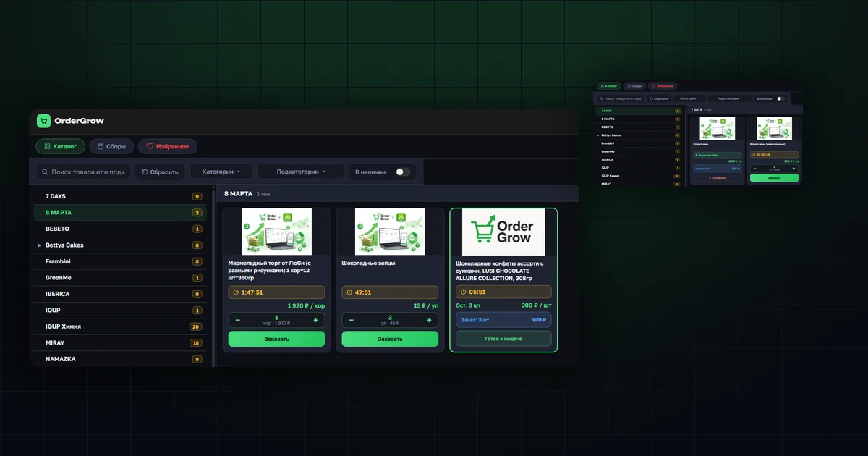The height and width of the screenshot is (456, 868).
Task: Select the GreenMe category in main window
Action: [x=119, y=278]
